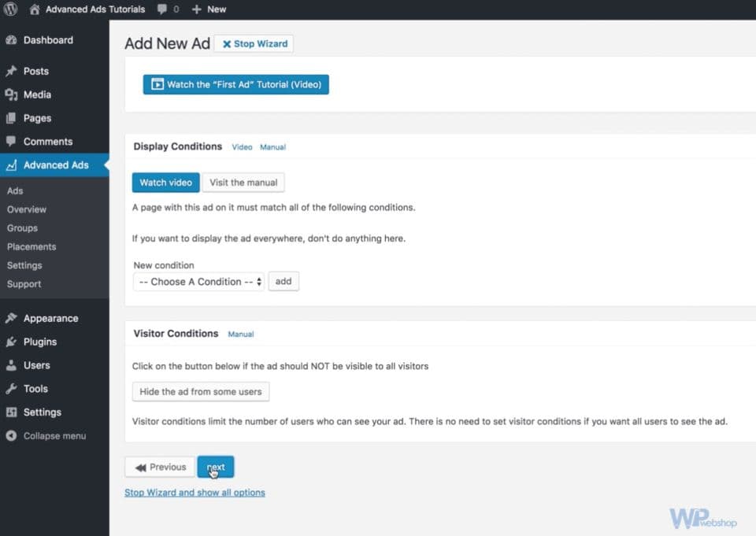Open Groups submenu item

coord(22,228)
